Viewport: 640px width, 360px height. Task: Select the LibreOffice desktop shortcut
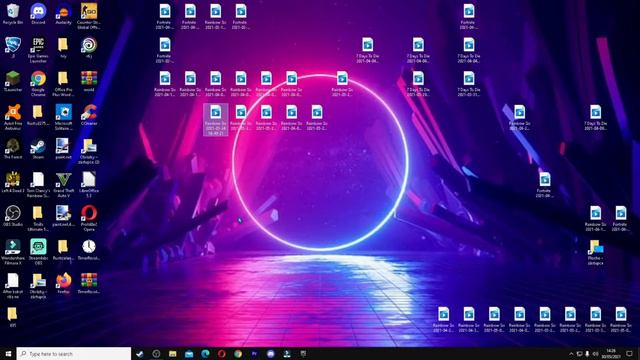(x=89, y=184)
